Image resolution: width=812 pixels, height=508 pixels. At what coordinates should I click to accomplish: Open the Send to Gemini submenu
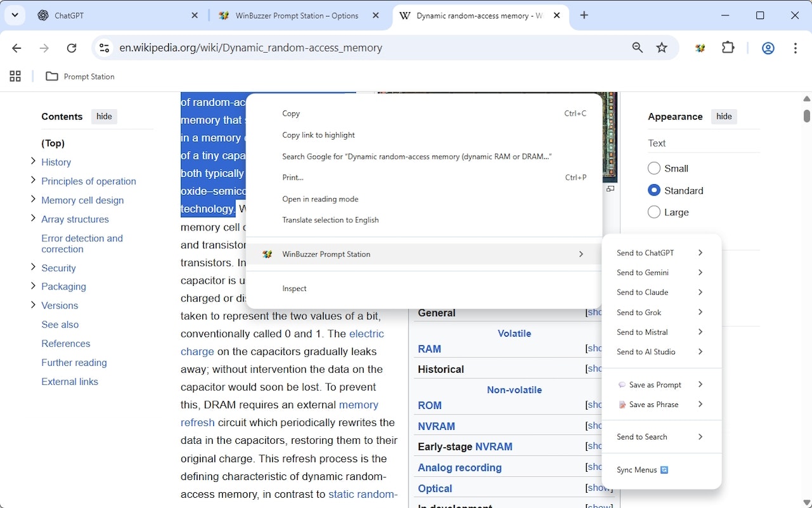point(661,272)
